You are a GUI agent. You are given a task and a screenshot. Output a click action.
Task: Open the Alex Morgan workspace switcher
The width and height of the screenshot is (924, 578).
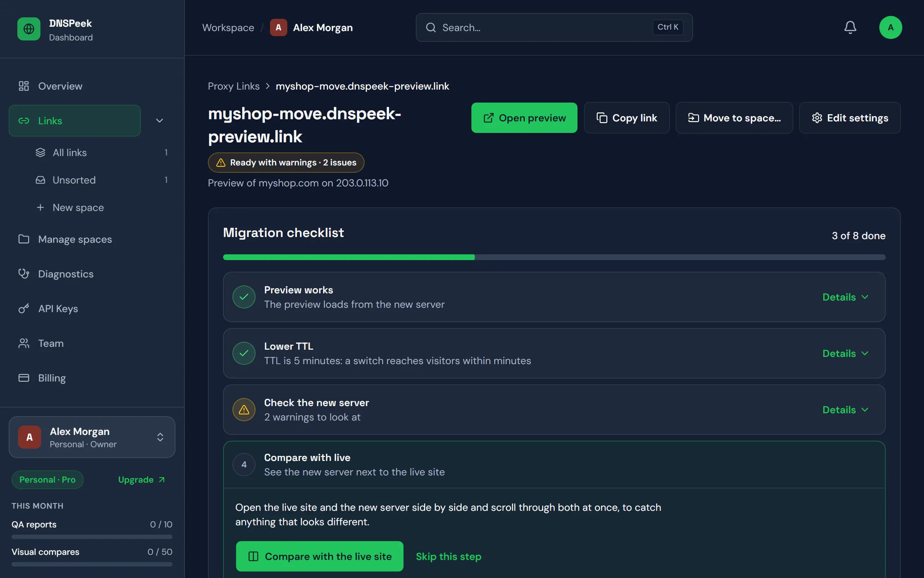(x=92, y=437)
